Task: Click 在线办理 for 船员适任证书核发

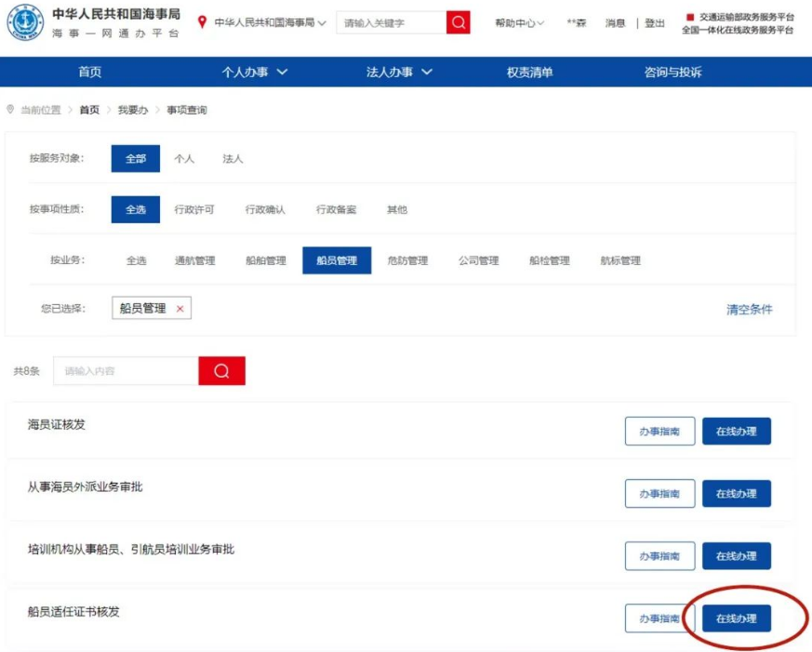Action: (x=736, y=619)
